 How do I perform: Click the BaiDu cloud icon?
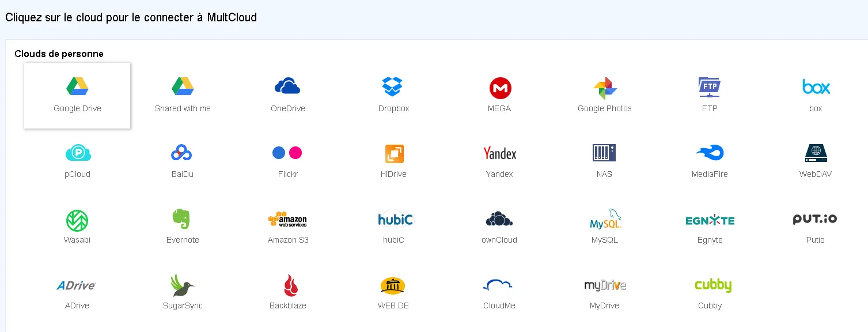pos(181,153)
